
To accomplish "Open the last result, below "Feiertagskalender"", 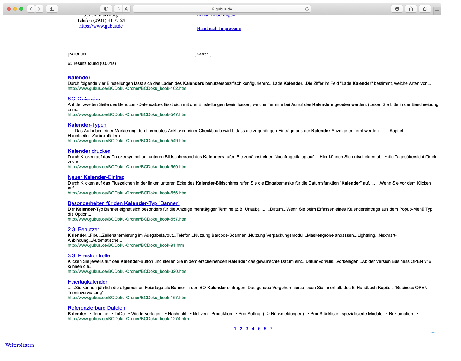I will 96,308.
